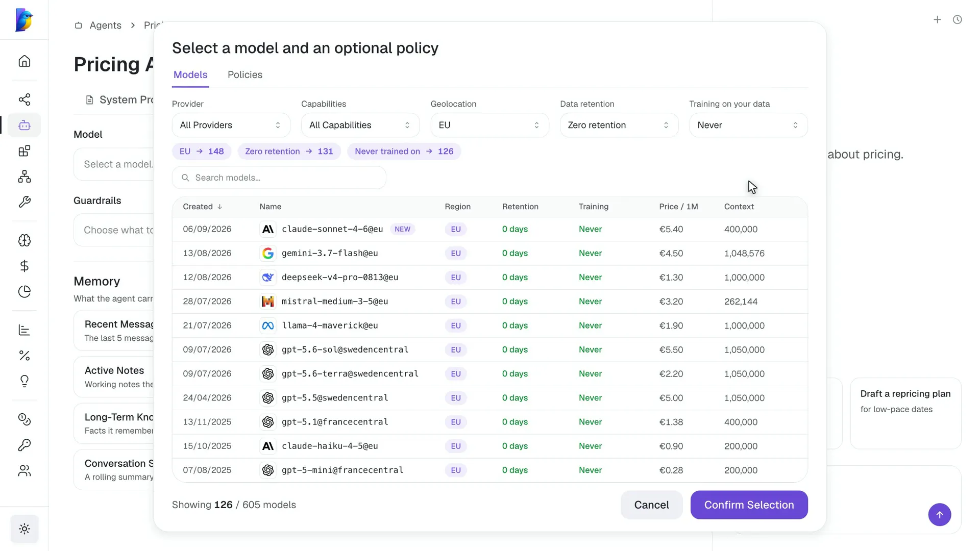Switch to the Policies tab
This screenshot has width=980, height=551.
pos(245,74)
